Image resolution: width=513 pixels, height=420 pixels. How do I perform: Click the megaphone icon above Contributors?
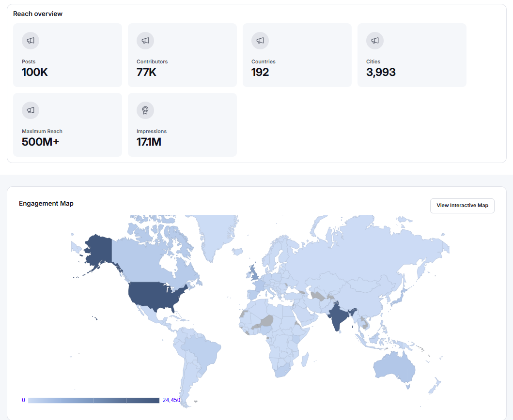point(145,41)
